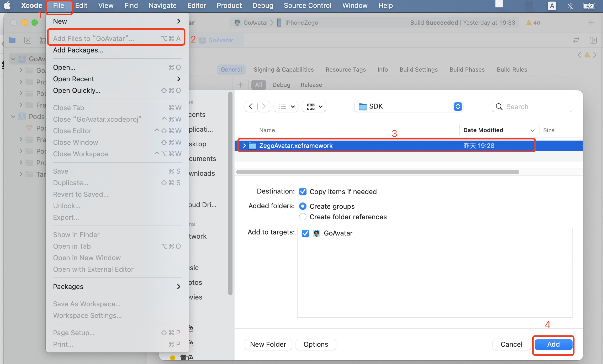Select the Info tab

click(x=383, y=69)
